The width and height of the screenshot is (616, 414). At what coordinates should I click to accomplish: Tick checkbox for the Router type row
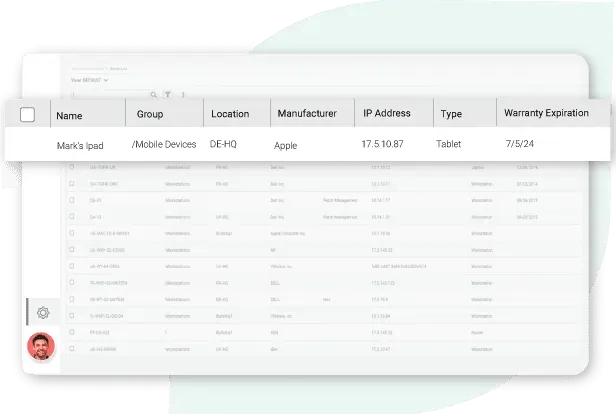pyautogui.click(x=72, y=332)
